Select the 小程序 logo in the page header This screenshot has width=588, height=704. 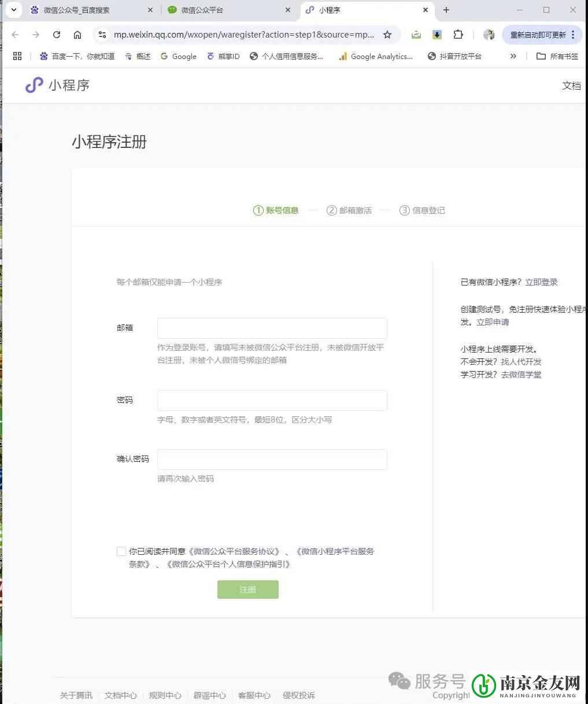point(56,86)
